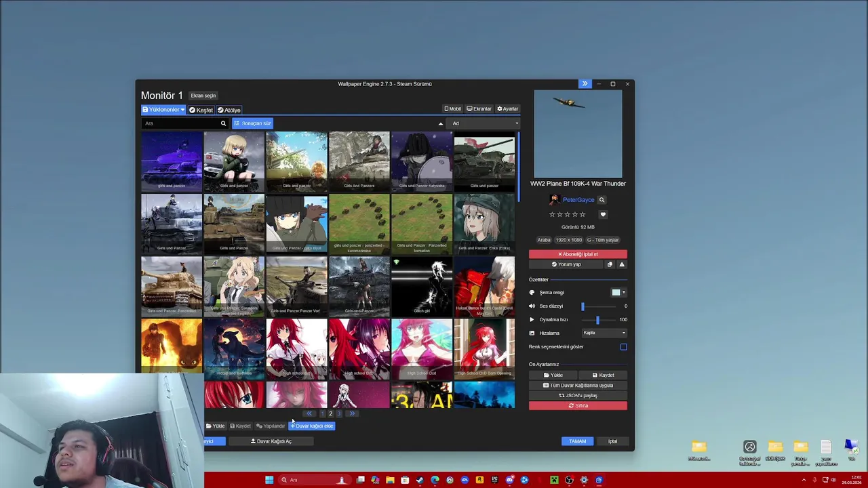Select the purple tank 'girls und panzer' wallpaper
This screenshot has width=868, height=488.
pyautogui.click(x=172, y=161)
